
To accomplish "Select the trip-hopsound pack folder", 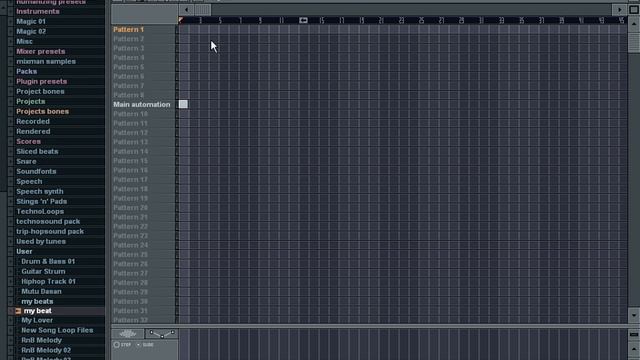I will [x=50, y=231].
